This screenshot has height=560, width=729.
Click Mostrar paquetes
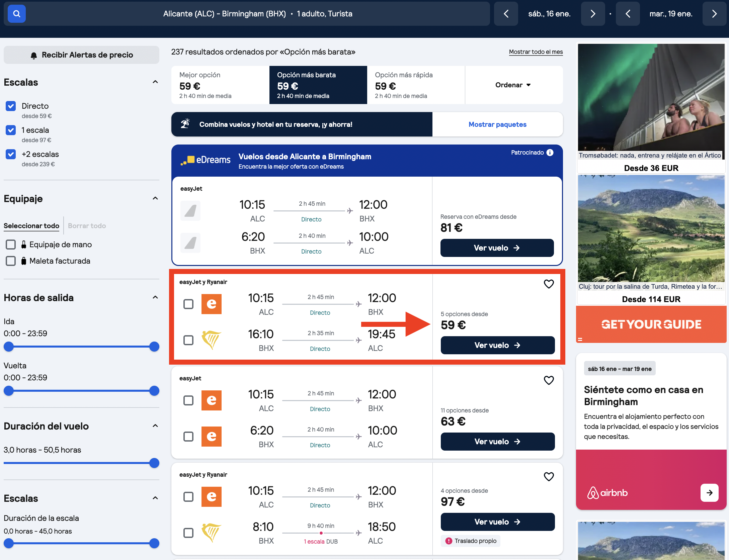tap(497, 124)
